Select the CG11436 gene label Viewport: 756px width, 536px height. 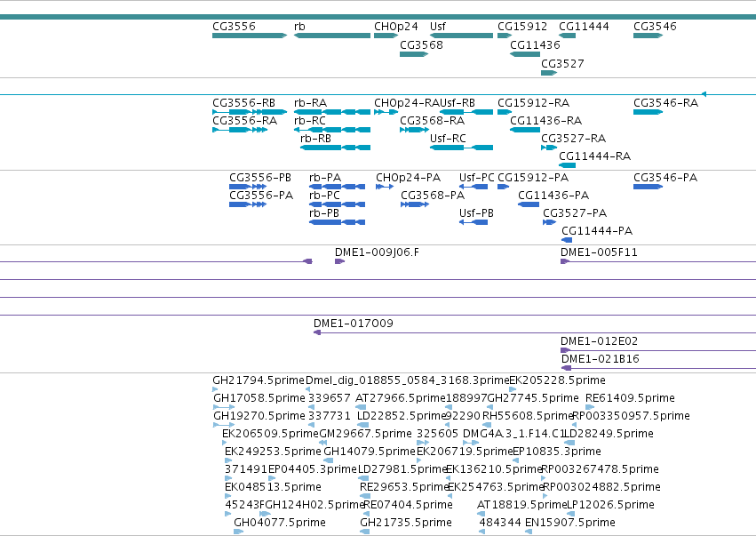tap(535, 44)
